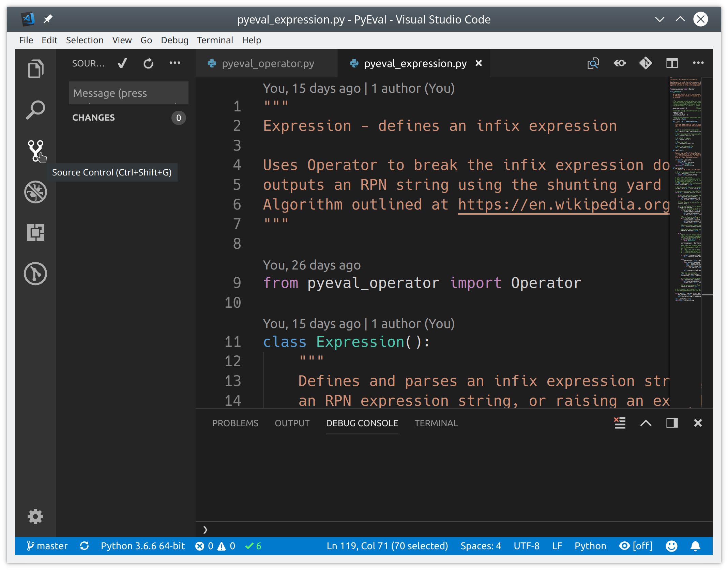Image resolution: width=728 pixels, height=570 pixels.
Task: Open Source Control more actions menu
Action: (175, 63)
